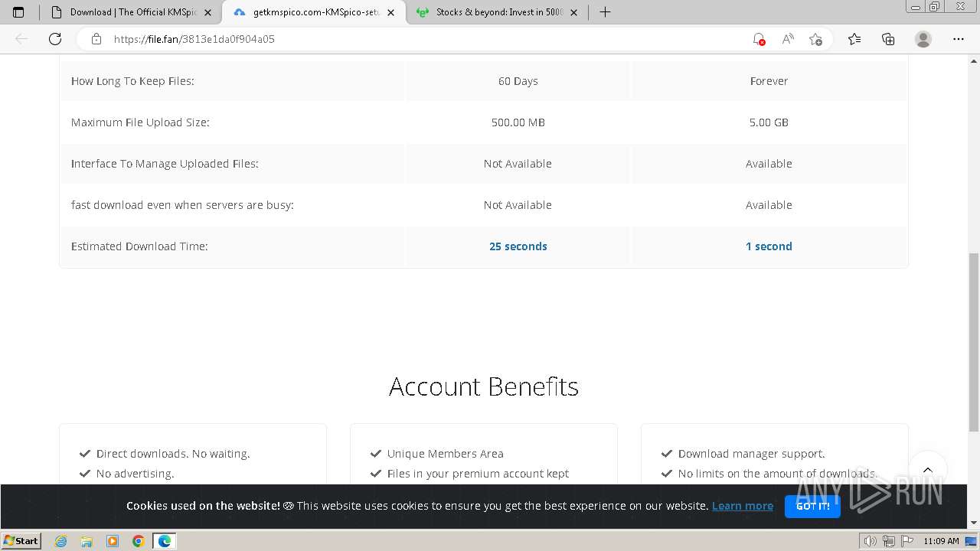Switch to Microsoft Edge taskbar button
This screenshot has width=980, height=551.
pos(165,541)
